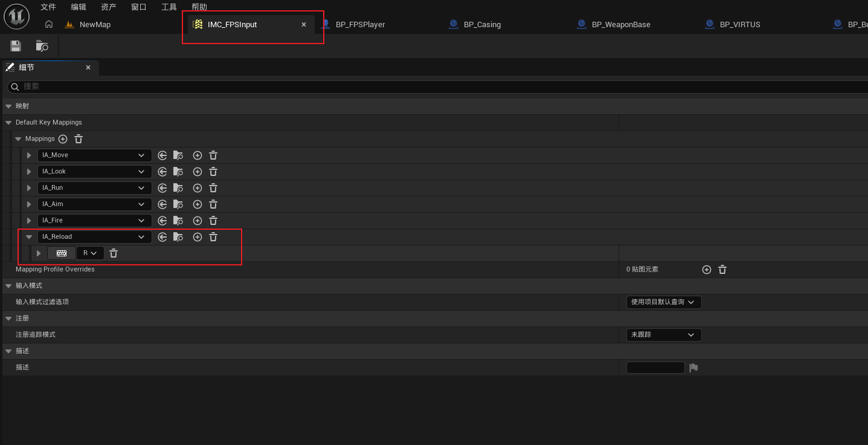The height and width of the screenshot is (445, 868).
Task: Open the 编辑 menu
Action: pos(79,7)
